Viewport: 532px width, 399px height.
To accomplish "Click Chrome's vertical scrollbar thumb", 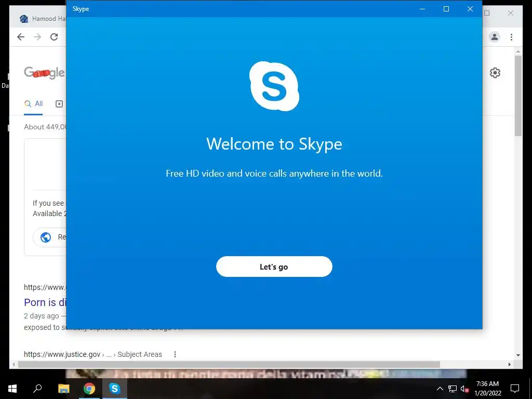I will pos(518,96).
